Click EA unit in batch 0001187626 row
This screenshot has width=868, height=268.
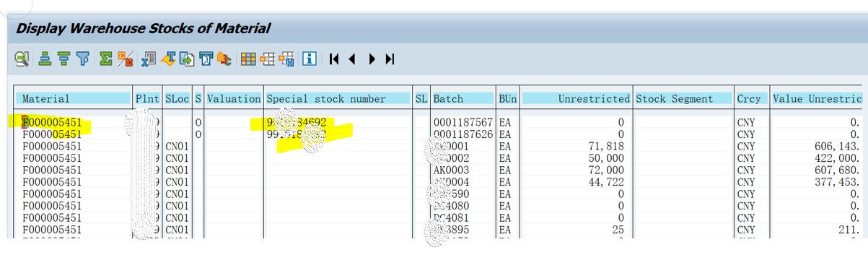pyautogui.click(x=505, y=134)
